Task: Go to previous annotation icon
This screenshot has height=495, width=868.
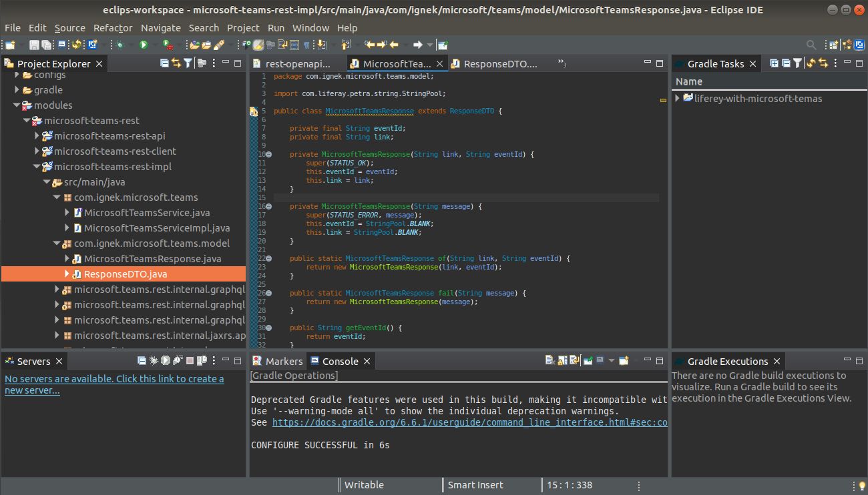Action: 345,45
